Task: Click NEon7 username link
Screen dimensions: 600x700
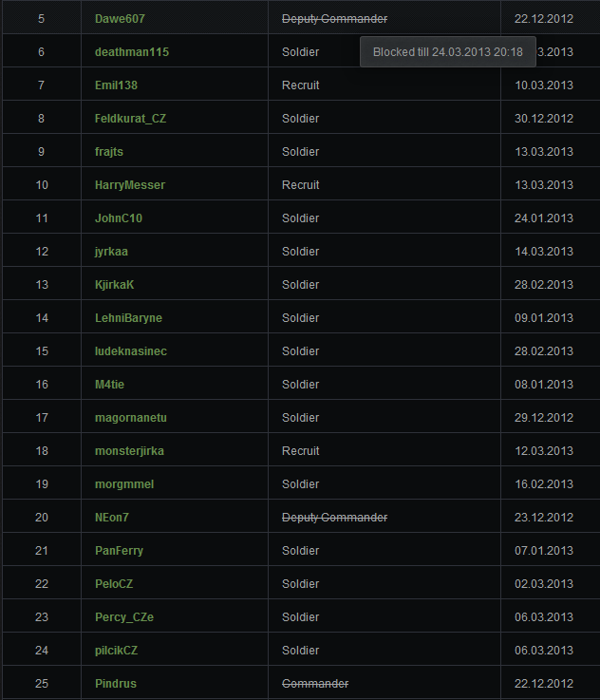Action: (x=111, y=518)
